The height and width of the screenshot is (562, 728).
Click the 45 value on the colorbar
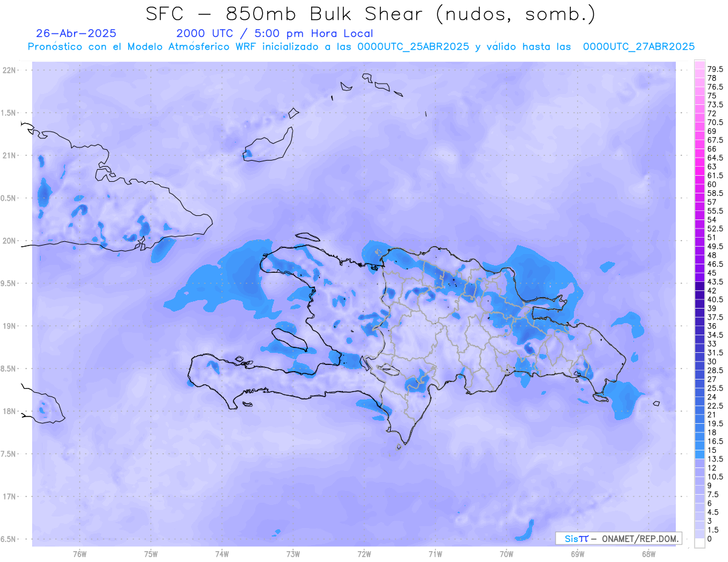point(712,273)
